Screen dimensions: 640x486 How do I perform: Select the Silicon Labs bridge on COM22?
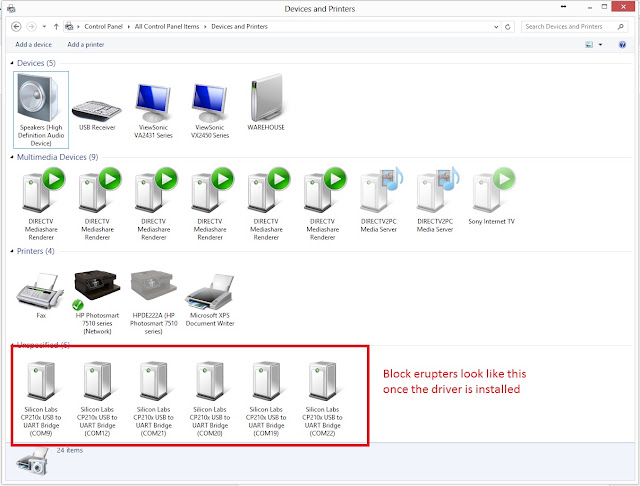(322, 399)
